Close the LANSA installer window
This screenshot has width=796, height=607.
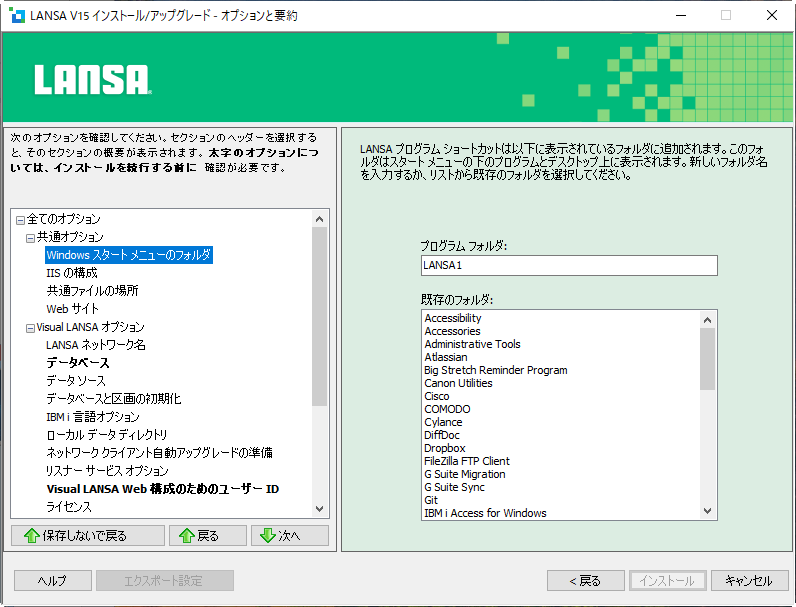point(772,15)
